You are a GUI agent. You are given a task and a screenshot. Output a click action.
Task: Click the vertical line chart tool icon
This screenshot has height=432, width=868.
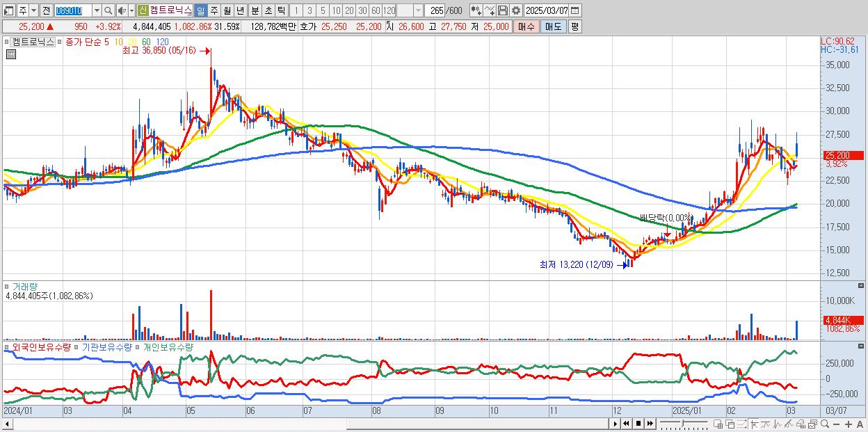778,424
